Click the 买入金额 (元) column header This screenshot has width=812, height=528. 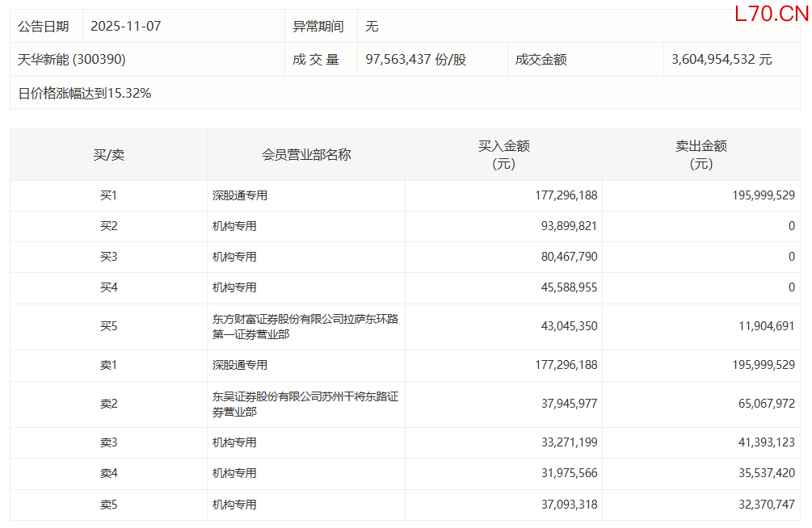(503, 155)
